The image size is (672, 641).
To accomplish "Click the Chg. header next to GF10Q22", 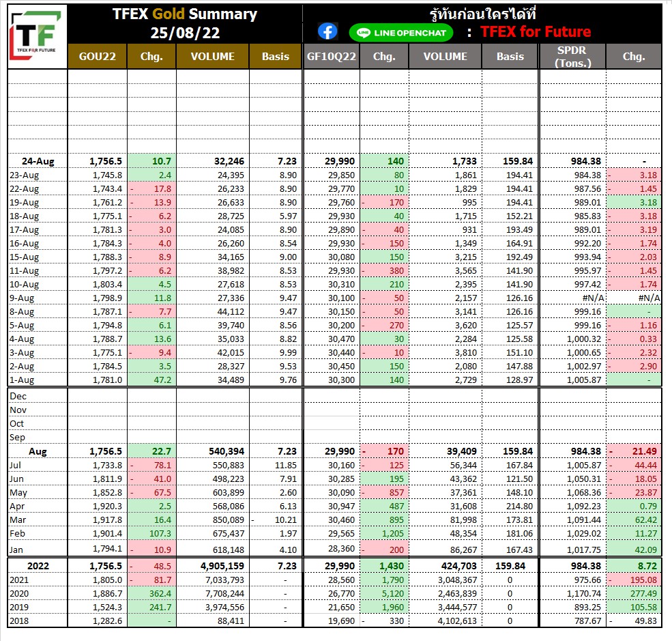I will [384, 56].
